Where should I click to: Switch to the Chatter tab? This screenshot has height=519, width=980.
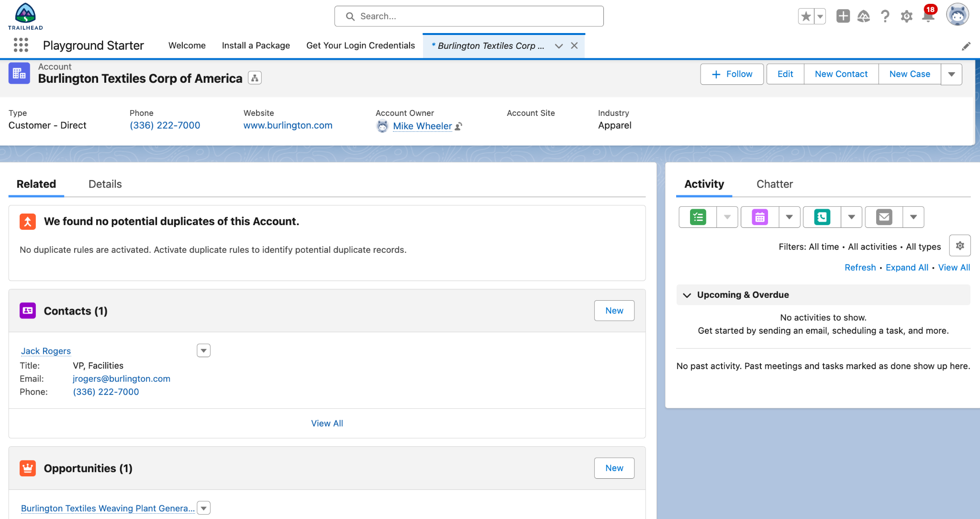pyautogui.click(x=775, y=183)
